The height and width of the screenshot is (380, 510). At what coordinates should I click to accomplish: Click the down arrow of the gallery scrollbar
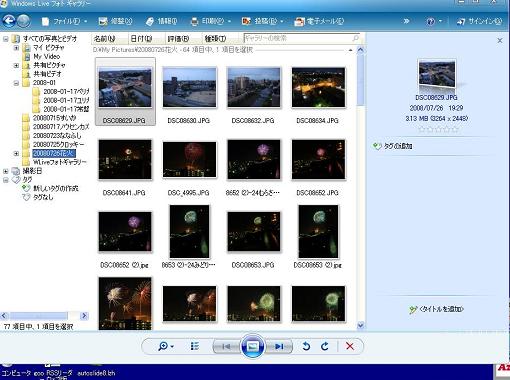360,325
